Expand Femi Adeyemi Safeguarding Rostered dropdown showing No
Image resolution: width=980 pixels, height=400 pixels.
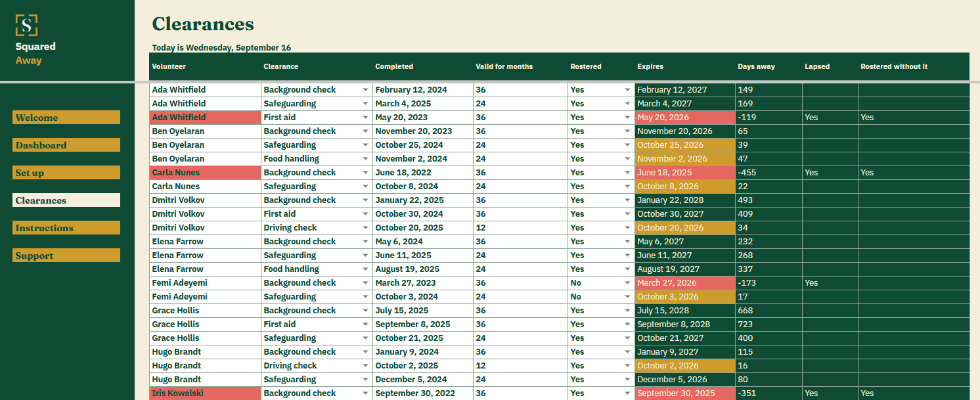628,297
